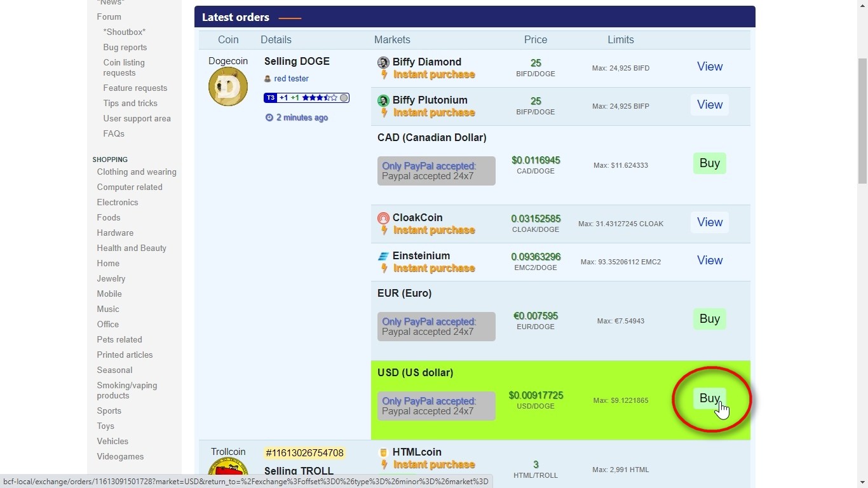Click the T3 star rating badge
This screenshot has height=488, width=868.
[x=306, y=98]
